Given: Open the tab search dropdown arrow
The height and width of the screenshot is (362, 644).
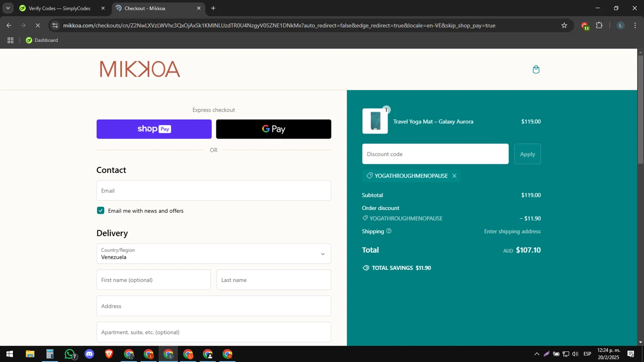Looking at the screenshot, I should coord(8,8).
